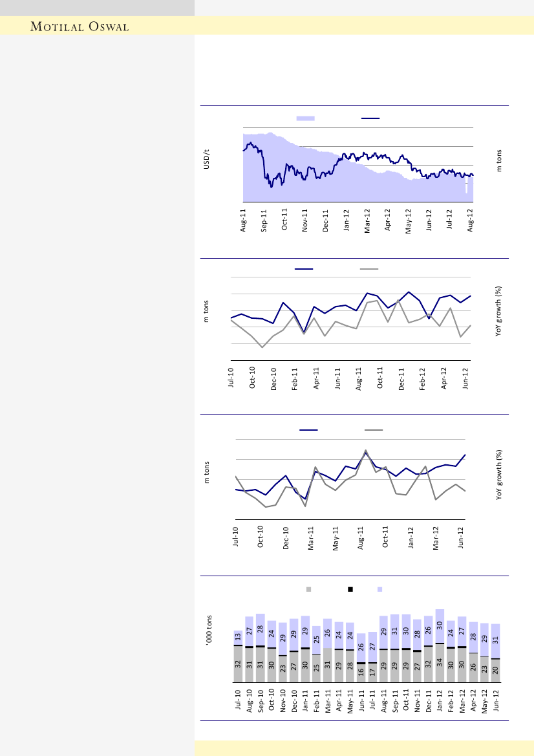Click the Jul-12 x-axis label
The height and width of the screenshot is (756, 534).
450,219
